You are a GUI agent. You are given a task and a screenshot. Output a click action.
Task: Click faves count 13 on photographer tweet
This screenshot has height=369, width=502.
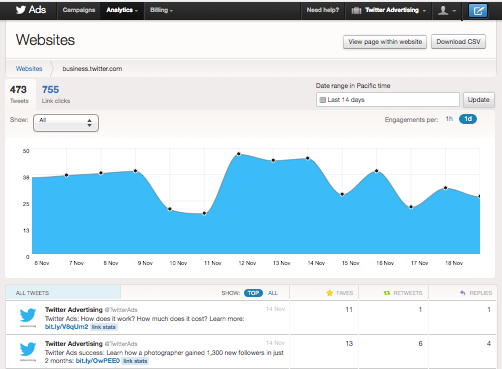coord(349,344)
